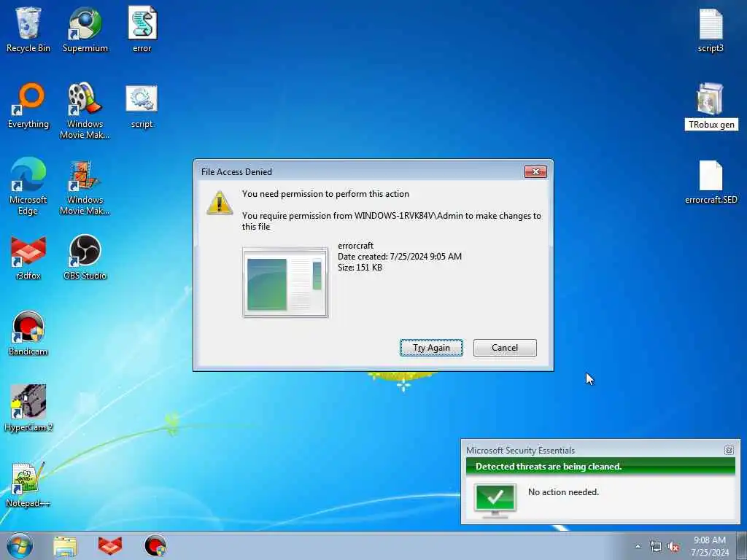Screen dimensions: 747x560
Task: Click the taskbar clock showing 9:08 AM
Action: (710, 546)
